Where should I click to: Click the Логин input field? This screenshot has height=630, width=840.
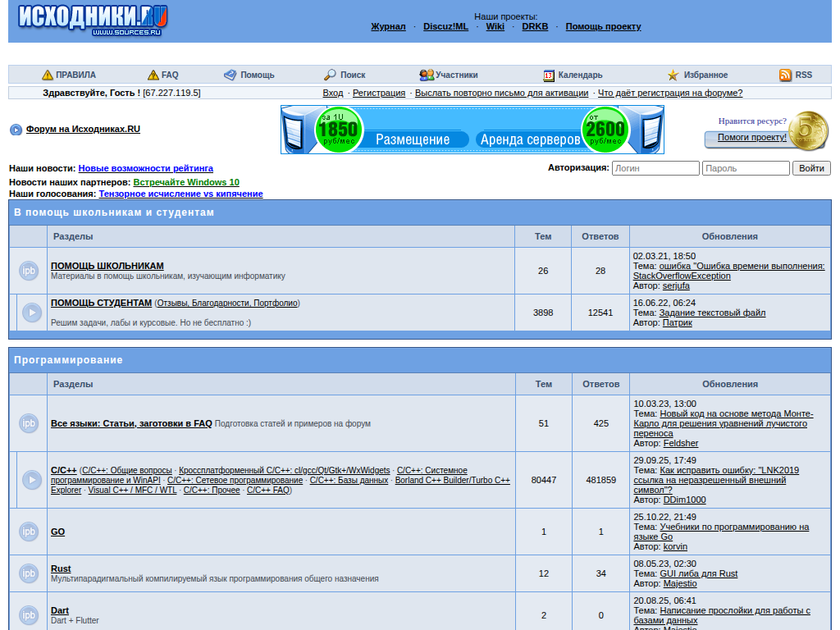[655, 168]
